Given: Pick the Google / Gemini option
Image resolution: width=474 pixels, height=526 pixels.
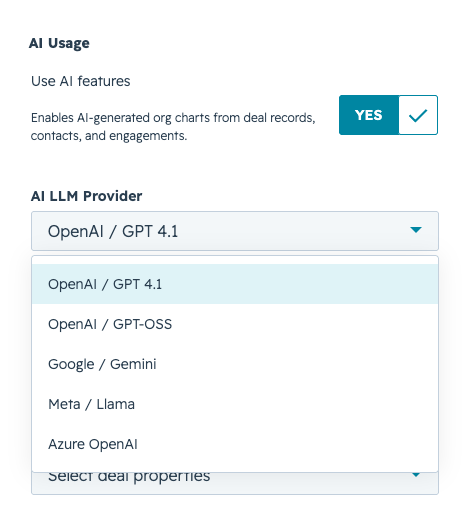Looking at the screenshot, I should 235,364.
